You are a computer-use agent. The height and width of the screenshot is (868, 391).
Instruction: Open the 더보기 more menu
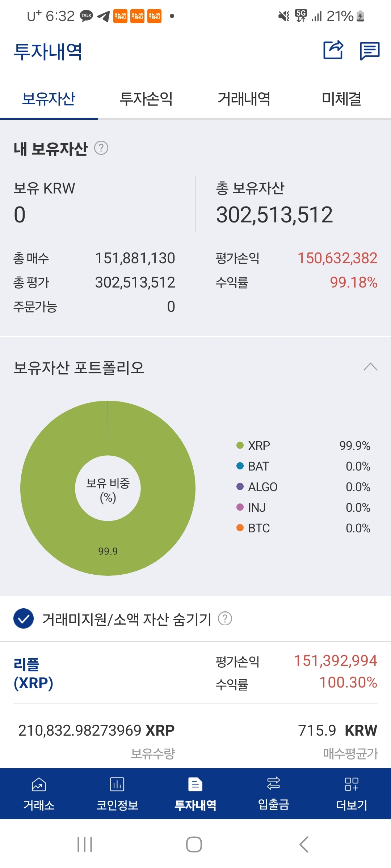(352, 794)
